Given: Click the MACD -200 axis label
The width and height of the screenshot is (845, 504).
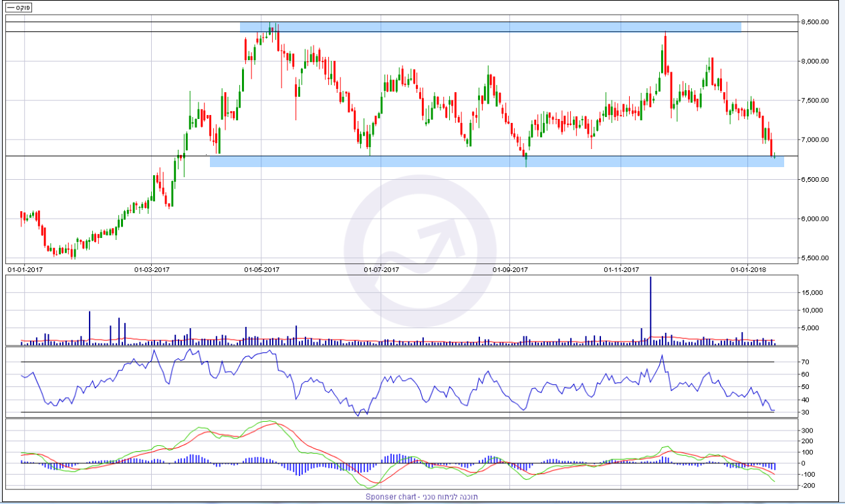Looking at the screenshot, I should (x=809, y=485).
